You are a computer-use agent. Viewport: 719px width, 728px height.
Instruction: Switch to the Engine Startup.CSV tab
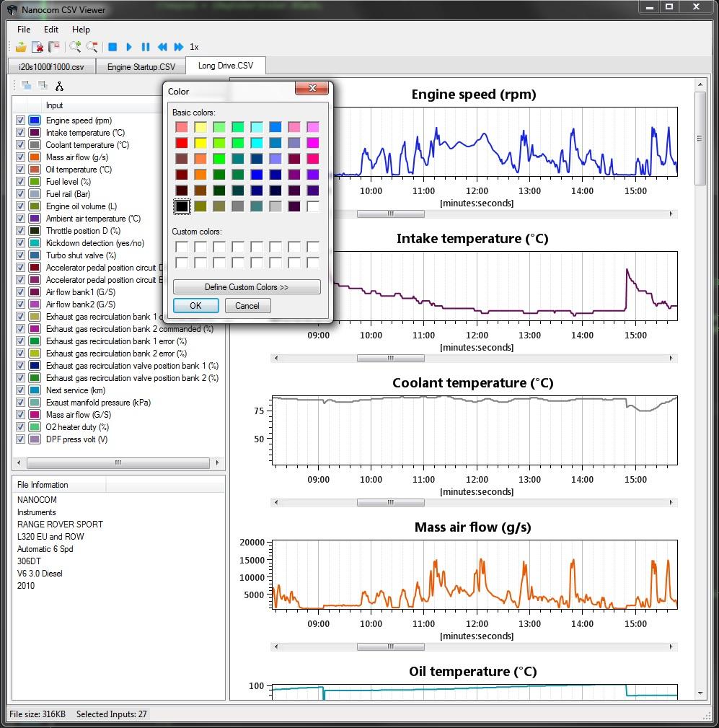click(x=141, y=67)
